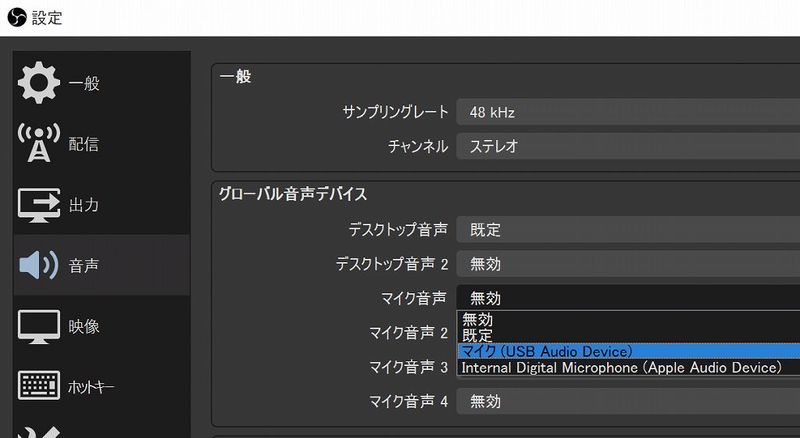Expand デスクトップ音声 2 dropdown set to 無効
This screenshot has height=438, width=800.
(x=628, y=264)
